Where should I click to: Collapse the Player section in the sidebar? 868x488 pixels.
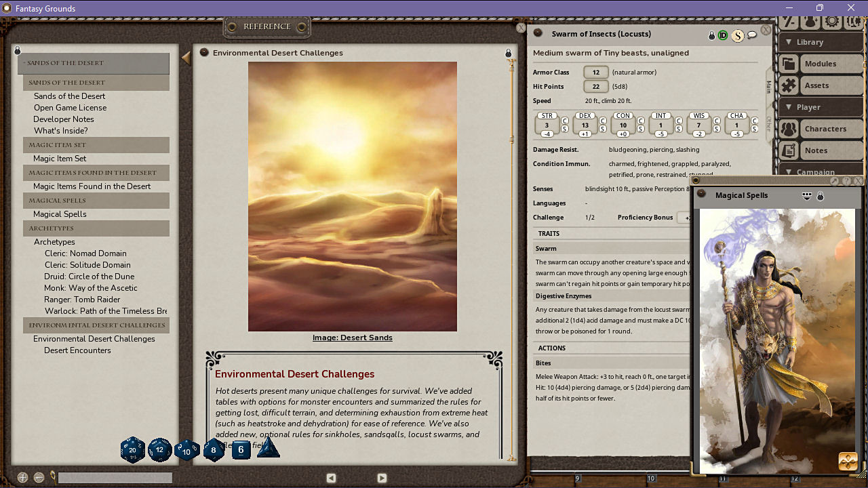(x=789, y=106)
